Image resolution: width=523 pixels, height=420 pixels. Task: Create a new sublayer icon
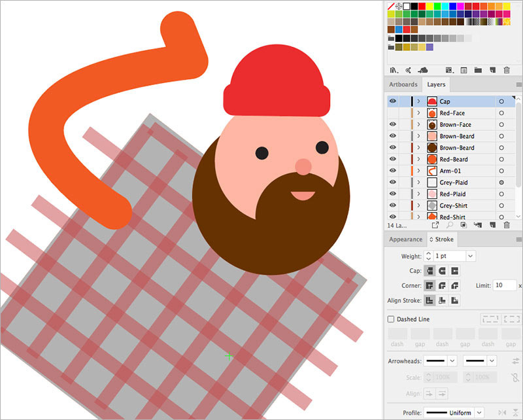pos(478,225)
